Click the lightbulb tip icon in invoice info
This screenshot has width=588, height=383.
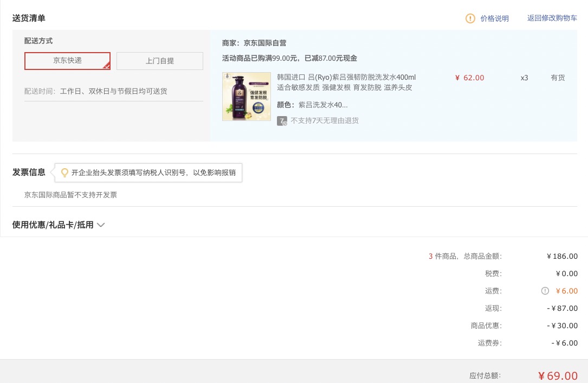[64, 173]
